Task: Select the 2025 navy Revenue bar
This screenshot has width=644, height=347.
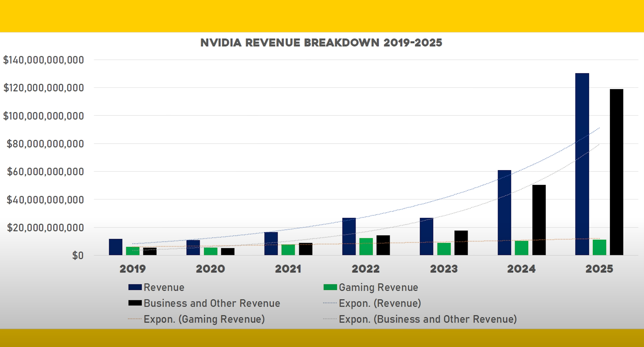Action: coord(582,164)
